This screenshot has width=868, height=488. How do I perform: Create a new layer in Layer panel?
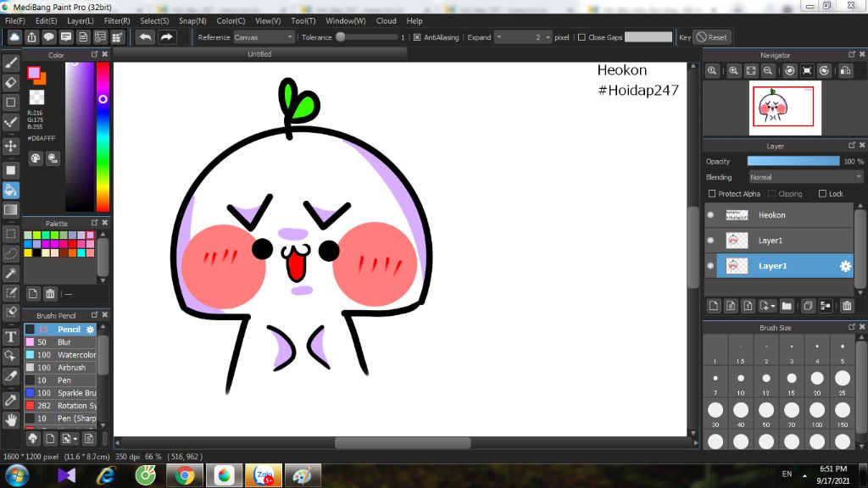pos(714,306)
